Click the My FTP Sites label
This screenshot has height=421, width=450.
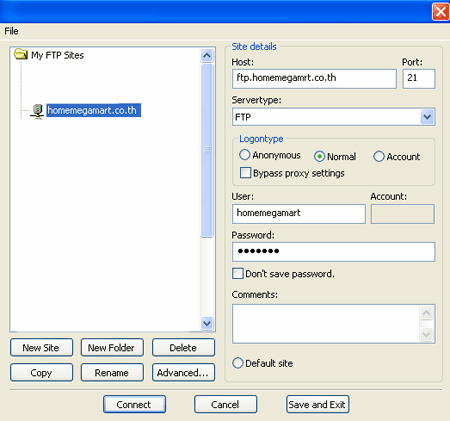57,55
